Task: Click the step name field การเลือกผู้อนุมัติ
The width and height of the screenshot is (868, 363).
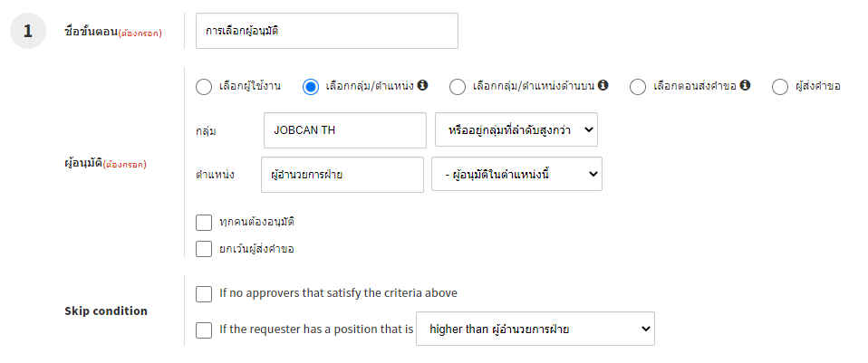Action: pyautogui.click(x=326, y=31)
